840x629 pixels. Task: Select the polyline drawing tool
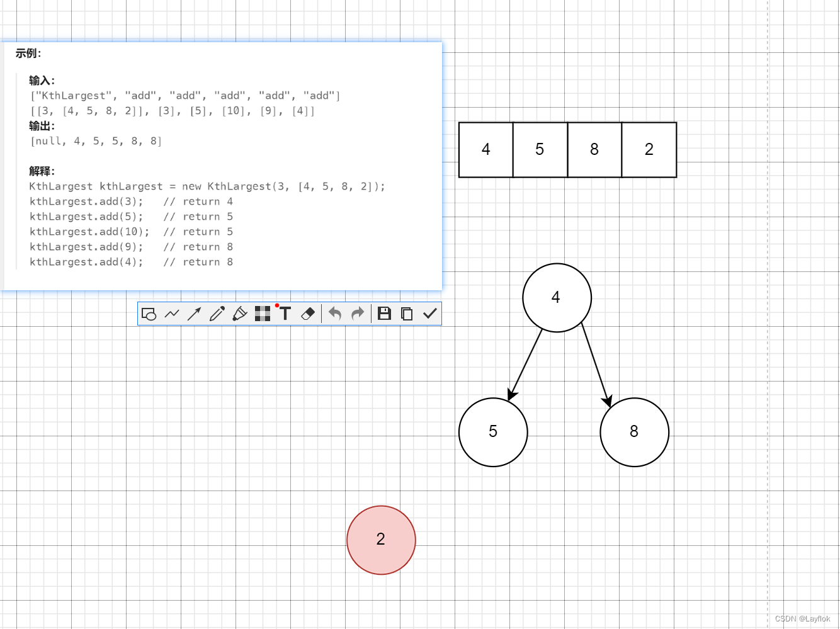click(x=172, y=314)
